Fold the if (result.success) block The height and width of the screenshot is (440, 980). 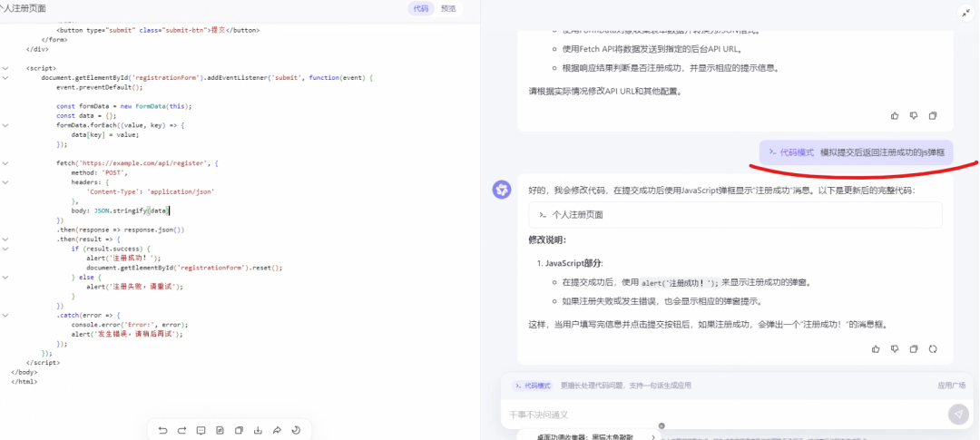point(5,249)
